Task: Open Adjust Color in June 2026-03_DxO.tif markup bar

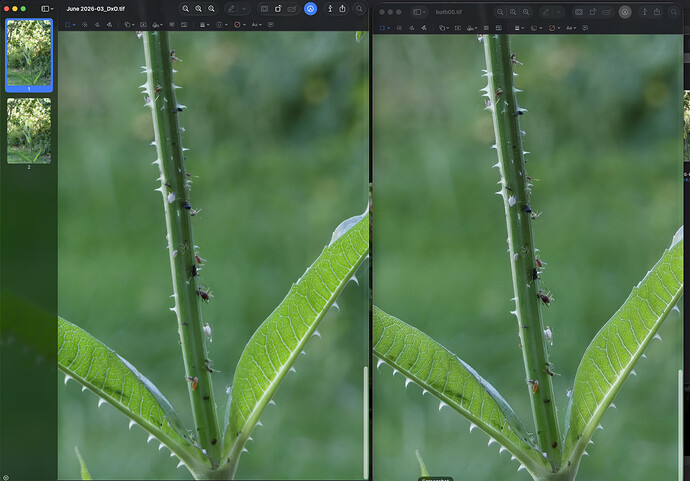Action: (x=172, y=25)
